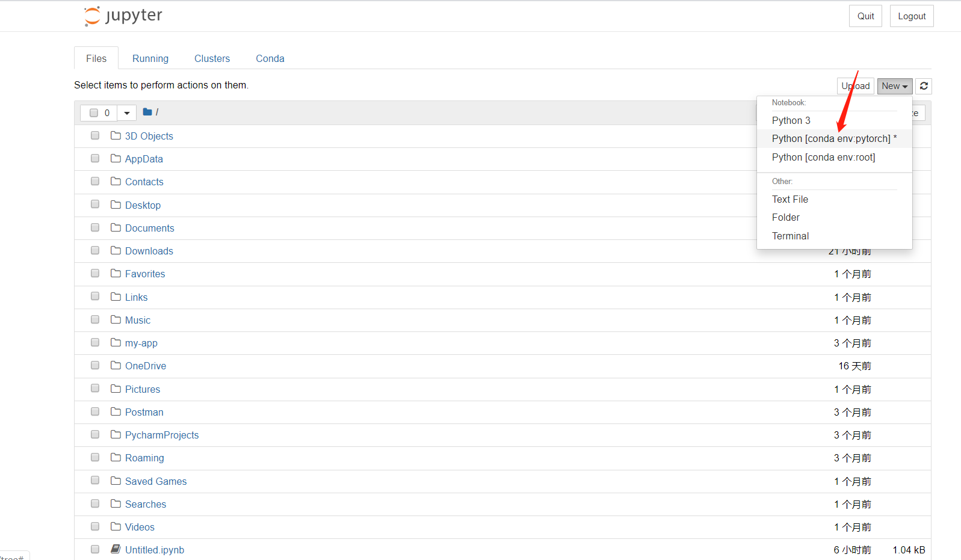
Task: Click the refresh notebook list icon
Action: point(924,86)
